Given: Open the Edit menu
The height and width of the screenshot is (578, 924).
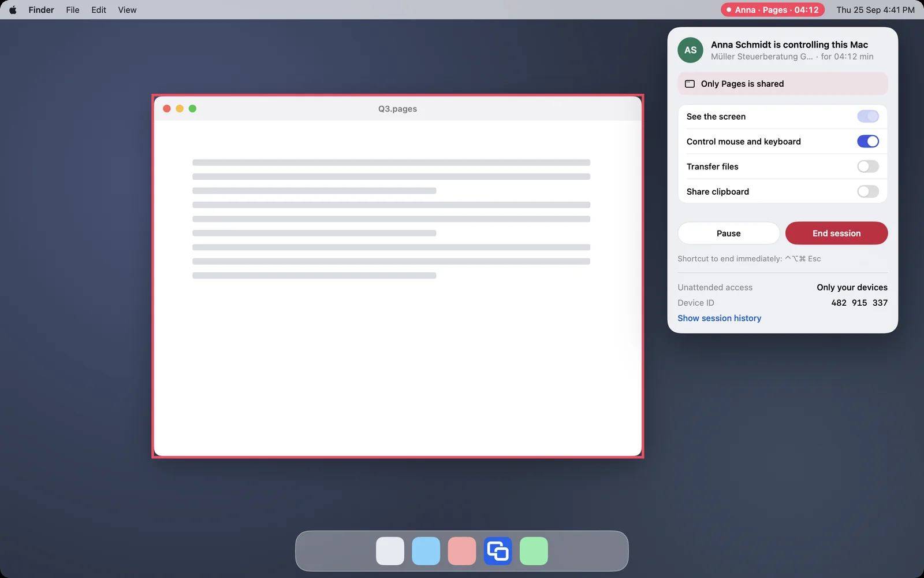Looking at the screenshot, I should click(x=99, y=10).
